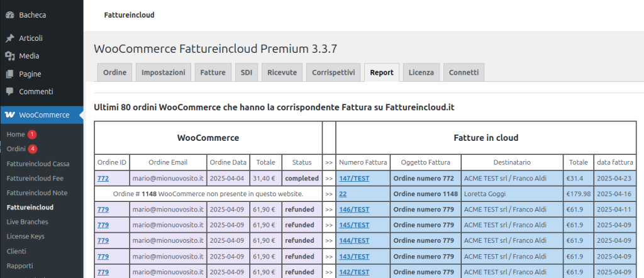Viewport: 644px width, 278px height.
Task: Click the red badge 4 next to Ordini
Action: (x=33, y=148)
